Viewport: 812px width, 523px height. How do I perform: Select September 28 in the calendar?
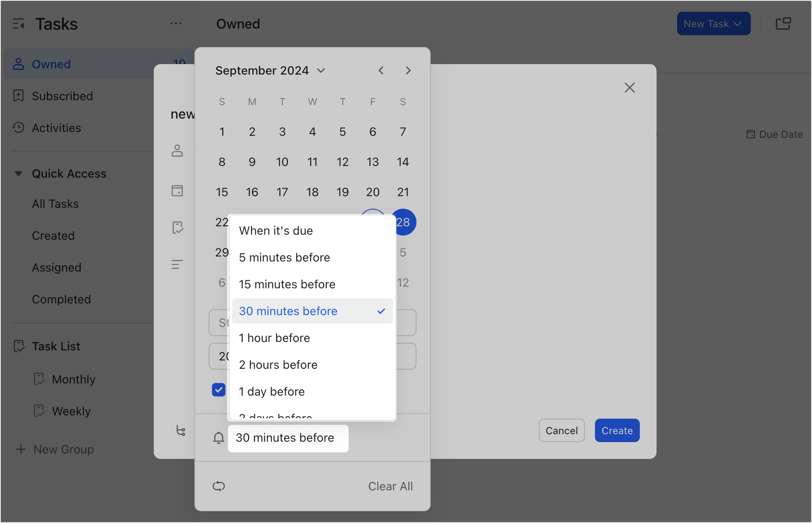click(403, 222)
